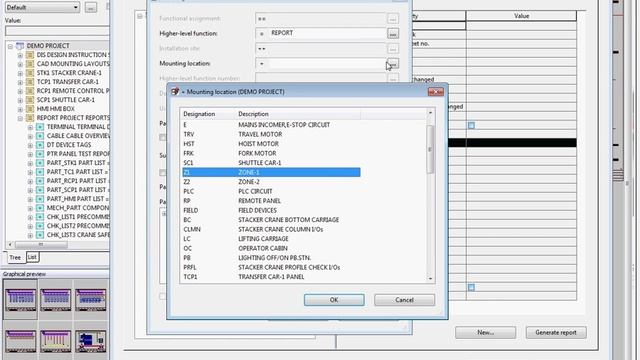Select the CHK_LIST3 CRANE SAFETY icon

point(40,235)
